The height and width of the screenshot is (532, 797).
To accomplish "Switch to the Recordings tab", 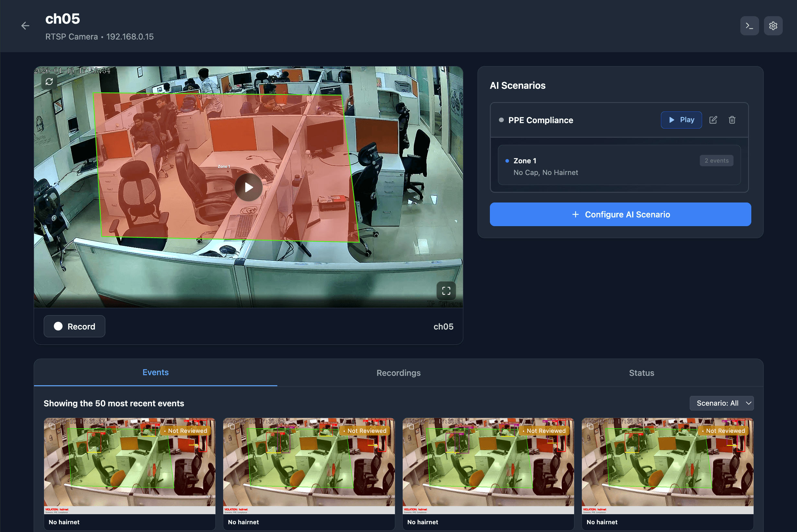I will coord(398,373).
